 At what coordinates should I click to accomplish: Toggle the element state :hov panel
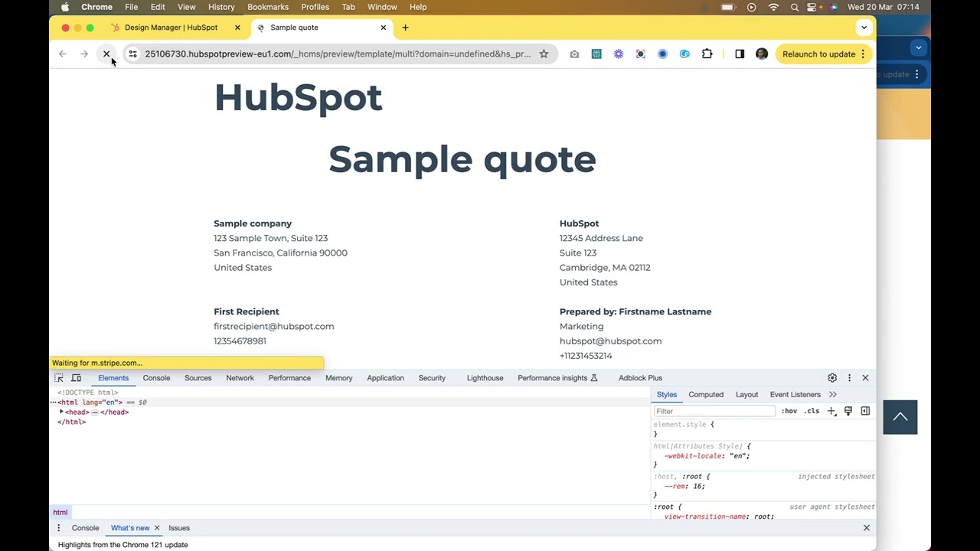pyautogui.click(x=789, y=411)
